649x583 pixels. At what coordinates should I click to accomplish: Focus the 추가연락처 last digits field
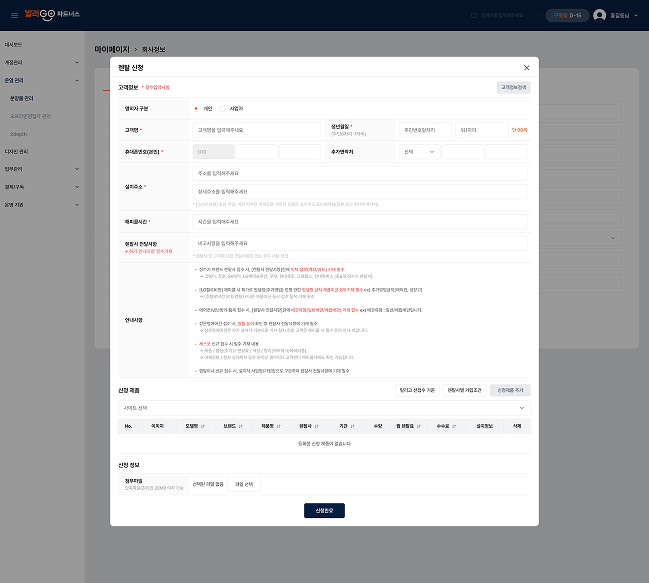(x=506, y=152)
